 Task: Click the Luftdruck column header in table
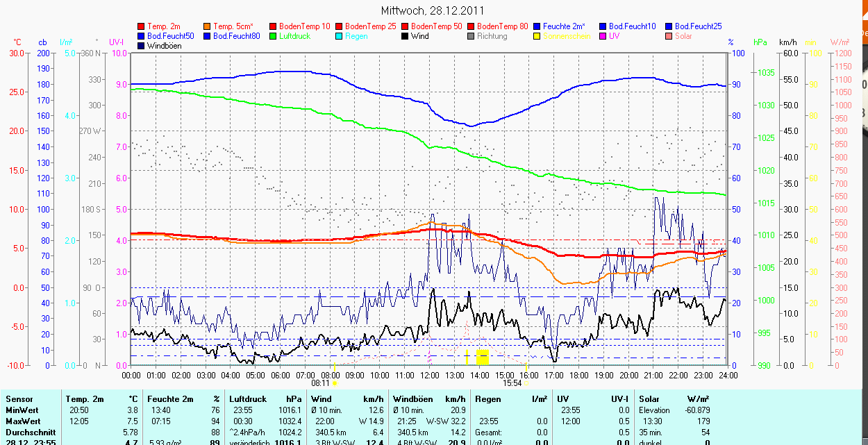pyautogui.click(x=247, y=399)
